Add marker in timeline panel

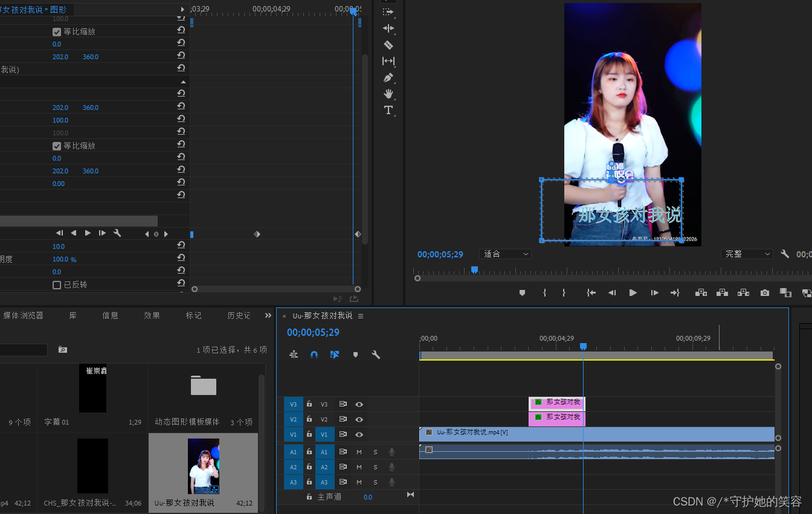point(355,355)
